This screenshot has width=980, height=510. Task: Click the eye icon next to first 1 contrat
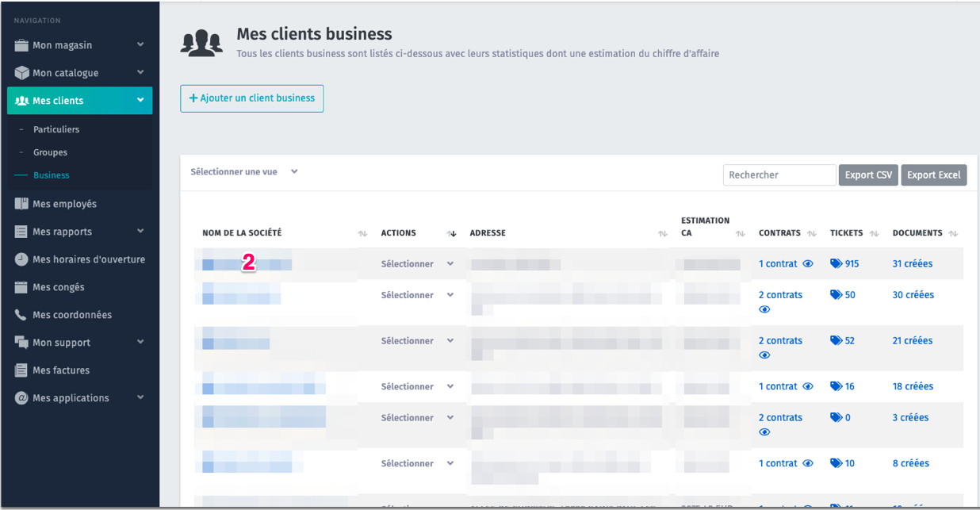[x=808, y=264]
